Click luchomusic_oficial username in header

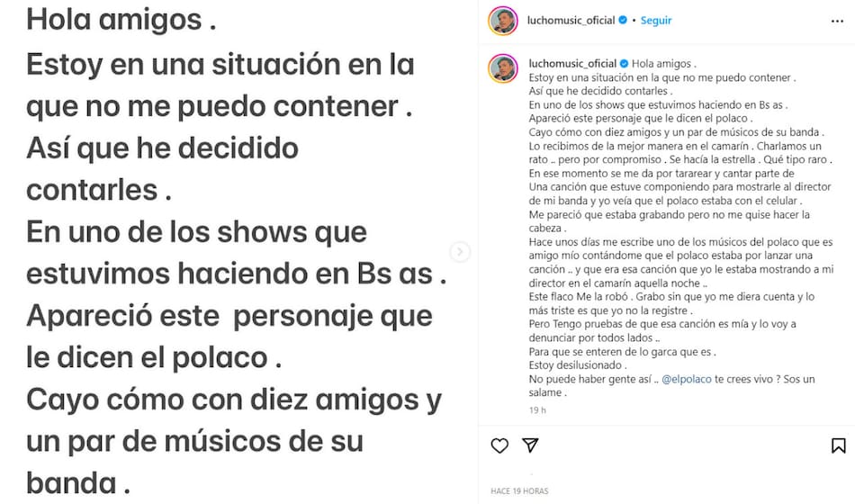[571, 20]
